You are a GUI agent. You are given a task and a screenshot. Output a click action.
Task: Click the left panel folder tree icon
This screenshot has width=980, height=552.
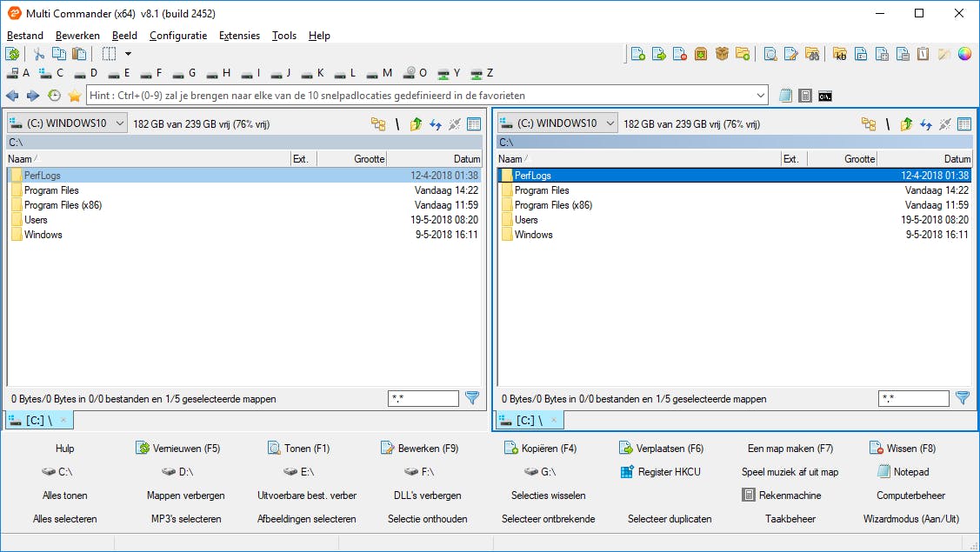pos(378,123)
